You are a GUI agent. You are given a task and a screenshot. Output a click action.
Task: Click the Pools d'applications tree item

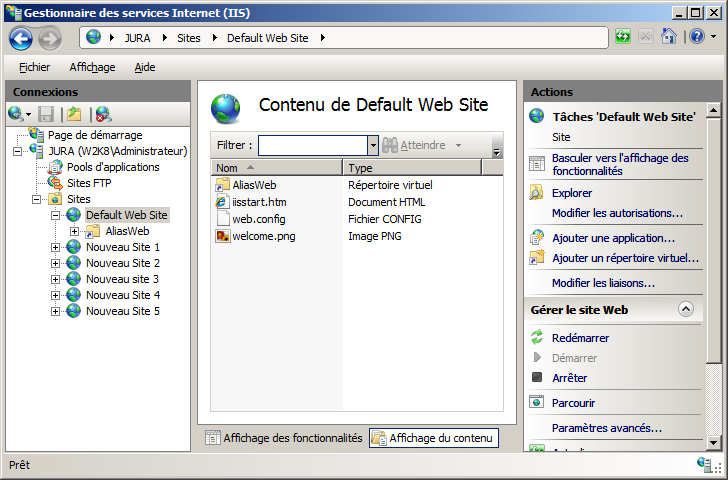(112, 167)
